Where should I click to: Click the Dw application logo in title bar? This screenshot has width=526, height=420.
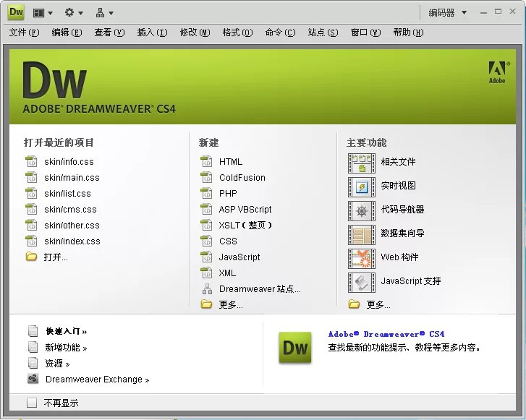[15, 13]
